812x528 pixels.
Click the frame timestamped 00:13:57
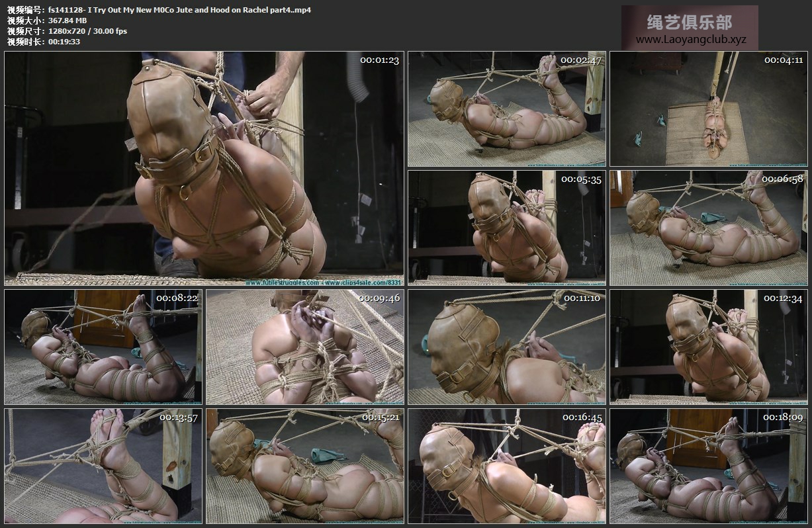103,466
